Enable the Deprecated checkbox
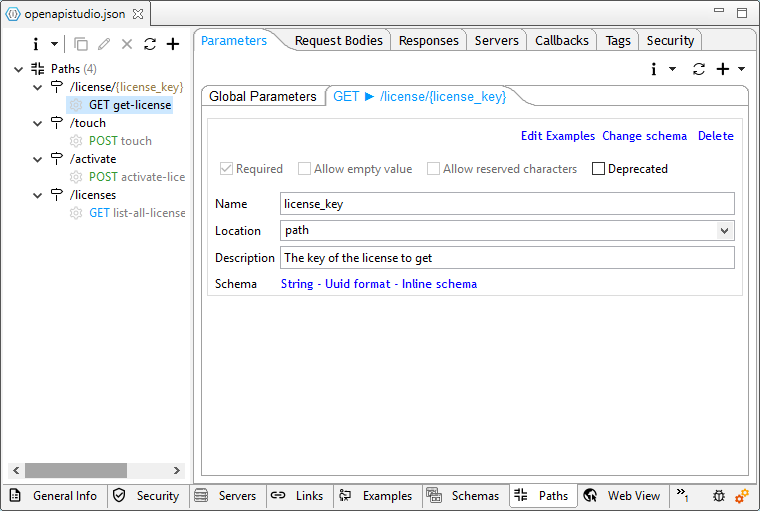The height and width of the screenshot is (511, 760). (599, 169)
